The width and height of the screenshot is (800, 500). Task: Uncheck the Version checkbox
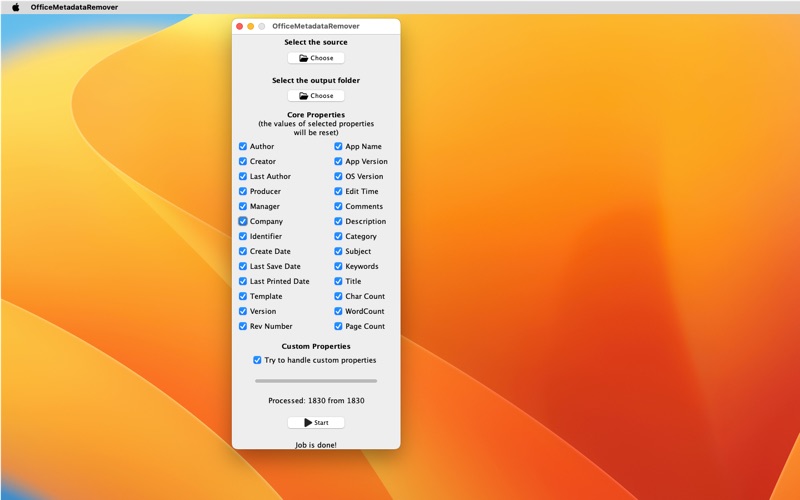coord(243,311)
